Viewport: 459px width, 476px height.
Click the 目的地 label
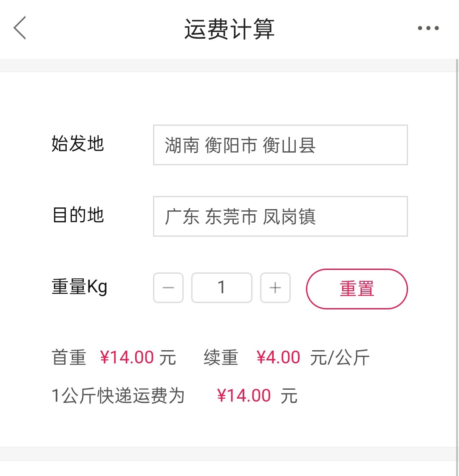[78, 215]
